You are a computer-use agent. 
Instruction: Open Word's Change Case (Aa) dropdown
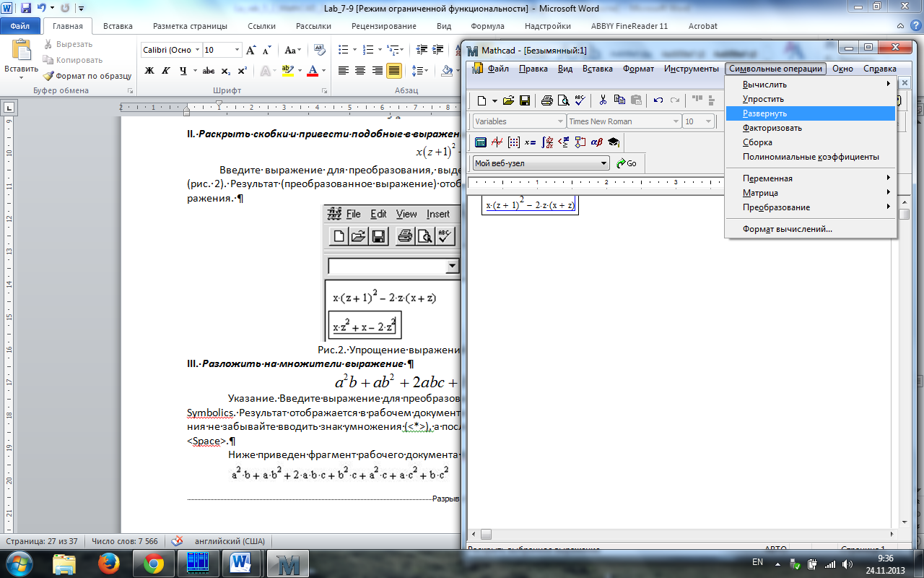coord(292,50)
